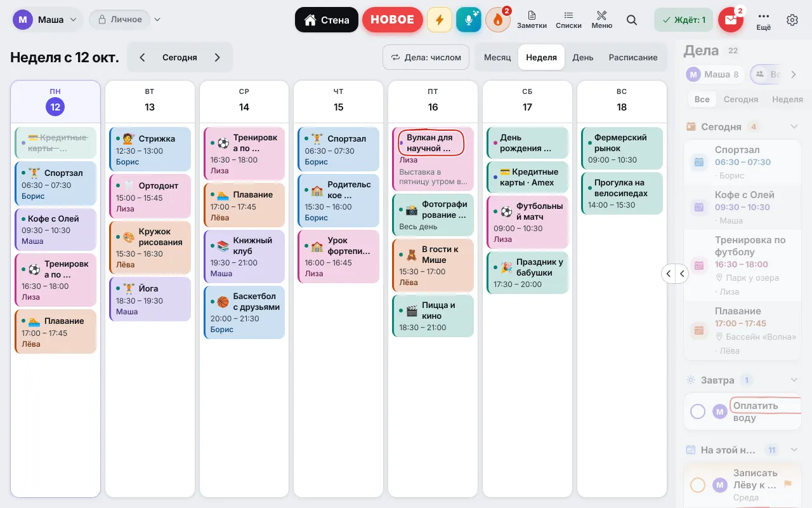Switch to Расписание view
This screenshot has height=508, width=812.
point(633,57)
